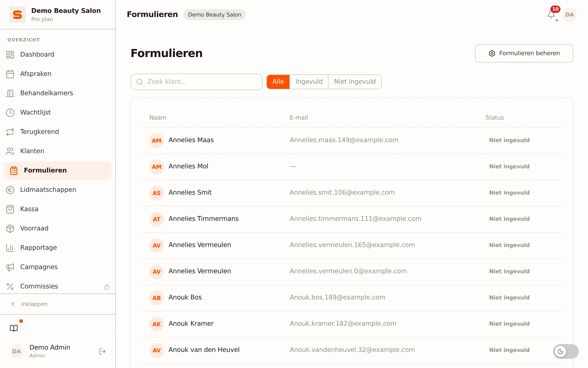Screen dimensions: 588x368
Task: Click Niet ingevuld status for Annelies Maas
Action: click(509, 141)
